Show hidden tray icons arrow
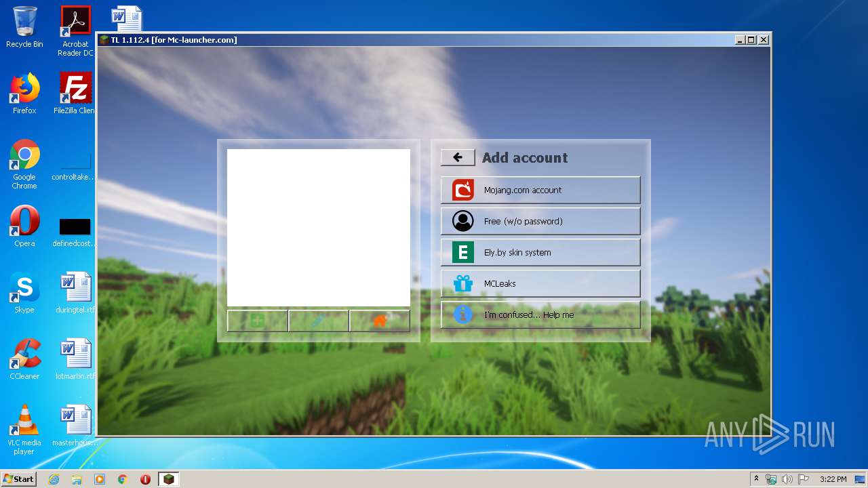This screenshot has height=488, width=868. [x=756, y=479]
